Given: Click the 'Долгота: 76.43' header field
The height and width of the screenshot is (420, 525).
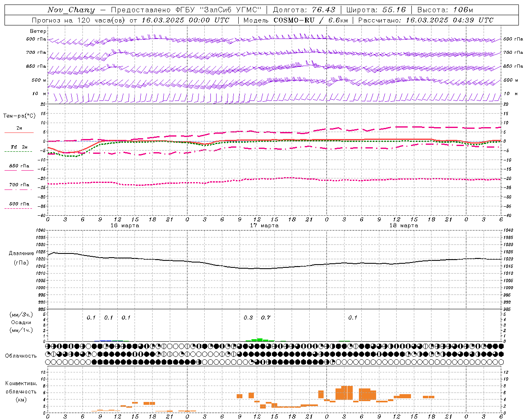Looking at the screenshot, I should click(x=304, y=10).
